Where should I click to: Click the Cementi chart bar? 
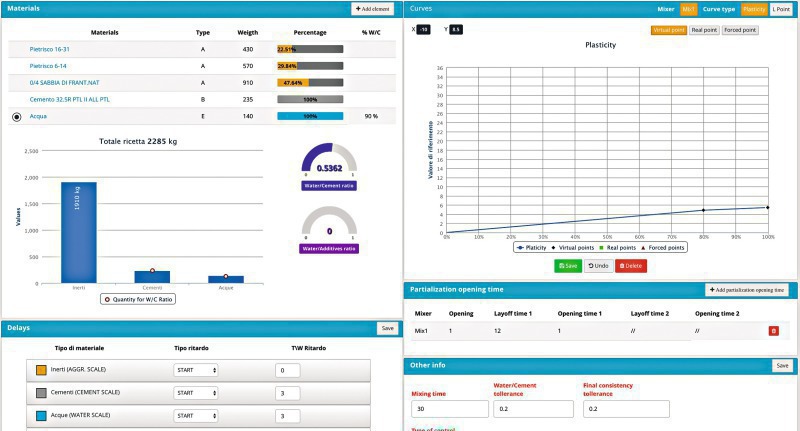point(152,277)
